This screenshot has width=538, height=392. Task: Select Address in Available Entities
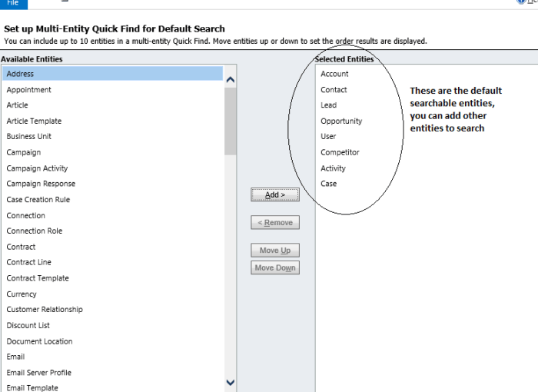112,74
